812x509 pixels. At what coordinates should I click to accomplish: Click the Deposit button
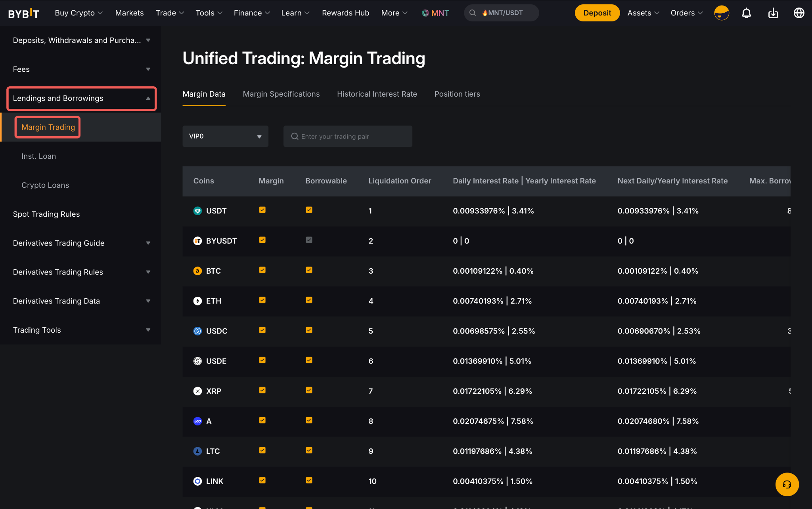coord(597,13)
